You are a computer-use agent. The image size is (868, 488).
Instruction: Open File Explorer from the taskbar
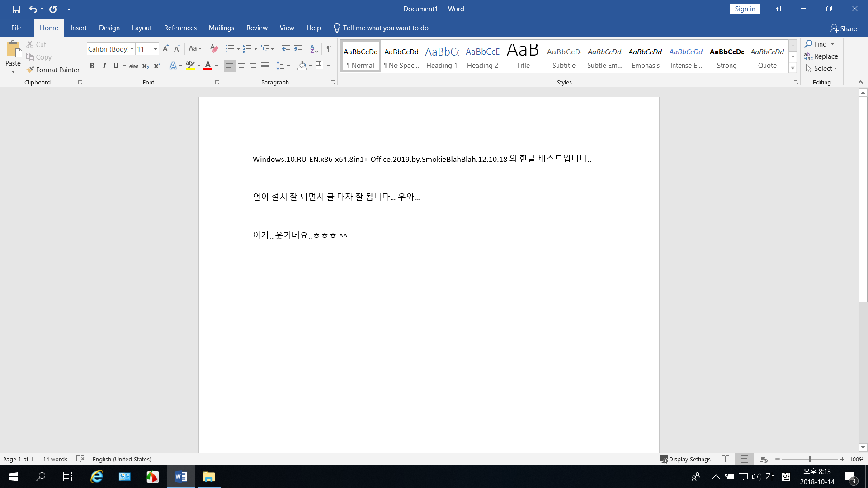click(x=208, y=477)
